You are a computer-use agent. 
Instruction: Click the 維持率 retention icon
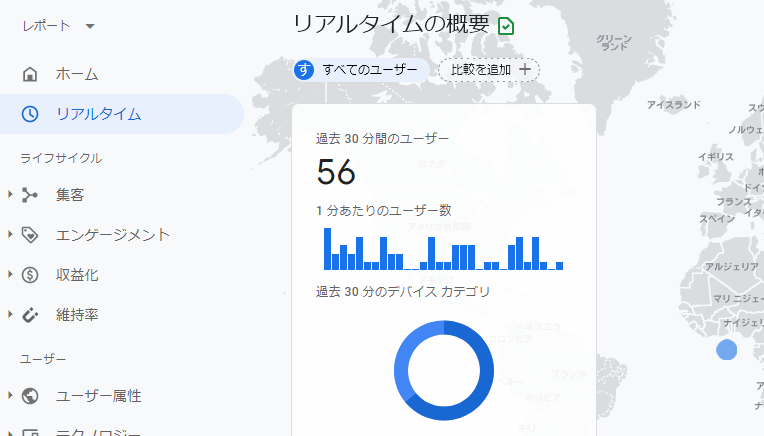click(30, 315)
